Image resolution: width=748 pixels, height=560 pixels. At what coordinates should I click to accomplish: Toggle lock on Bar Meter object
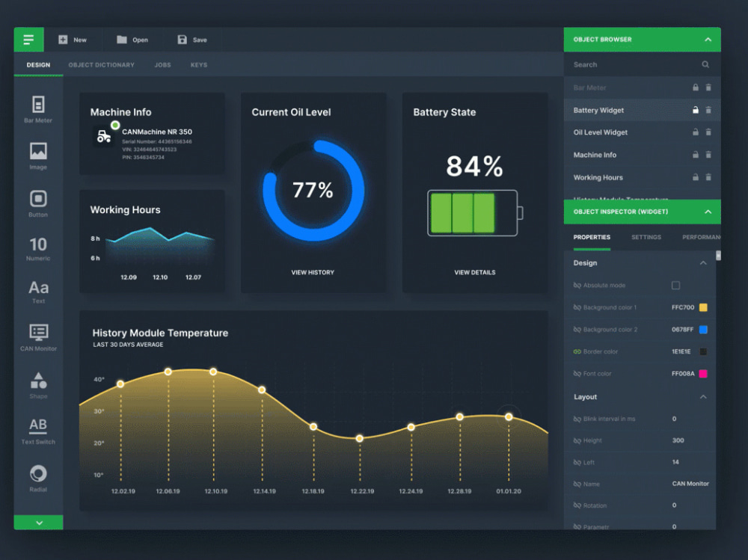(x=696, y=87)
